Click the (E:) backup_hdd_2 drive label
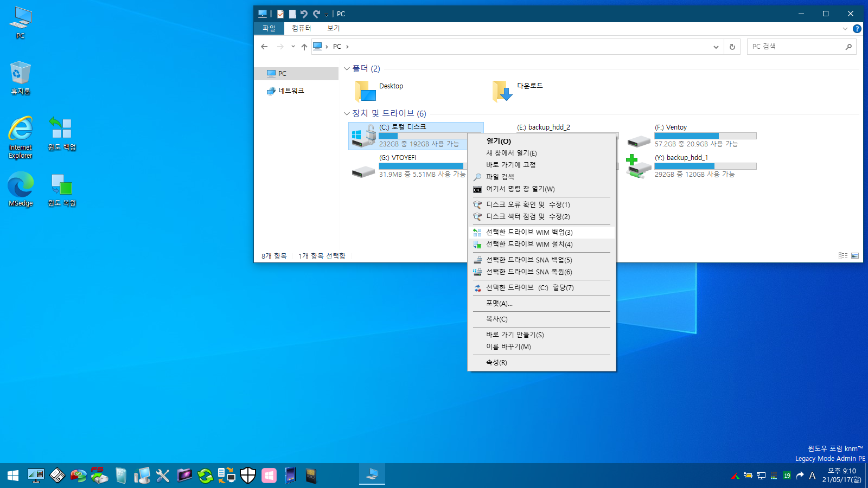Image resolution: width=868 pixels, height=488 pixels. [x=544, y=127]
